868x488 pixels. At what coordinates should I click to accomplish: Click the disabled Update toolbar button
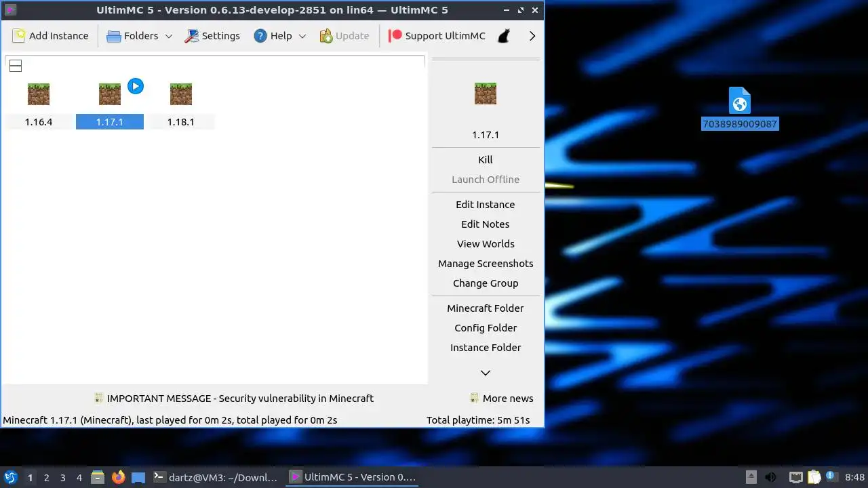coord(344,36)
